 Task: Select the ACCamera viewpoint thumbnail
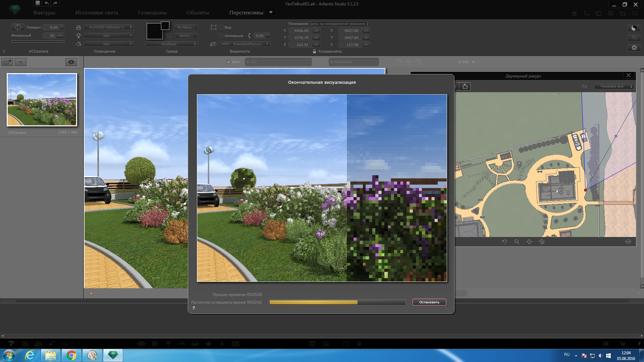pyautogui.click(x=42, y=100)
